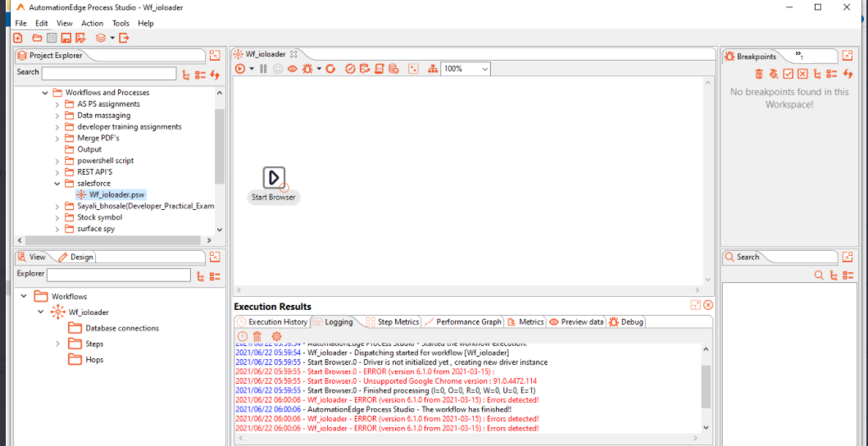868x446 pixels.
Task: Select Wf_ioloader.psw file in tree
Action: coord(111,194)
